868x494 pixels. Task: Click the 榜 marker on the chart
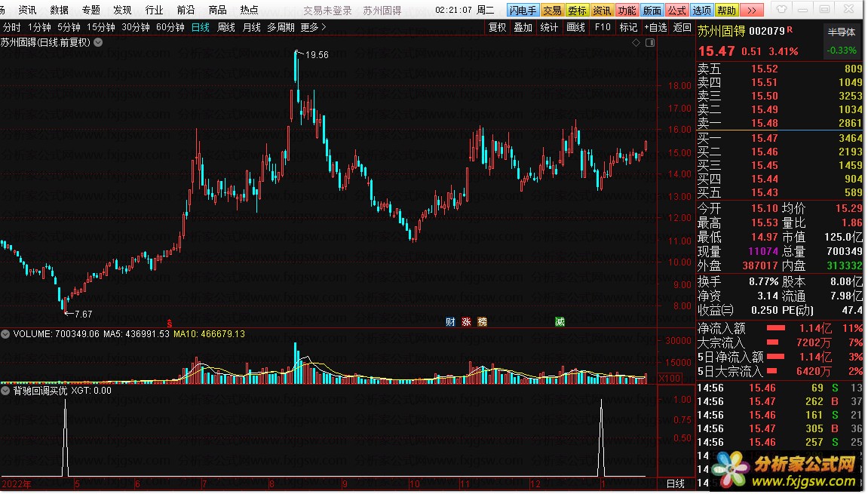click(482, 322)
